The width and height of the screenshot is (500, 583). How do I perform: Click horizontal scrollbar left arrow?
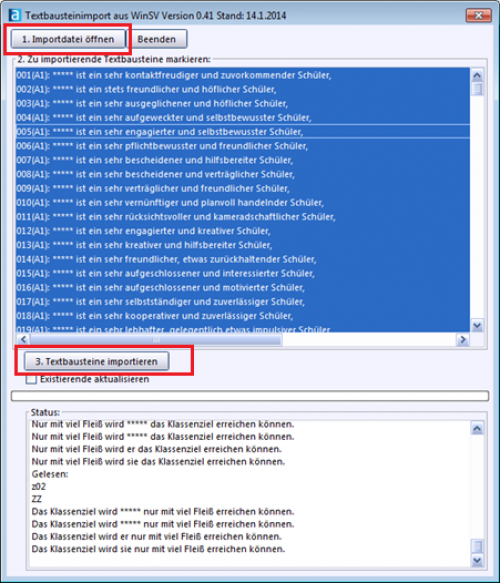23,339
